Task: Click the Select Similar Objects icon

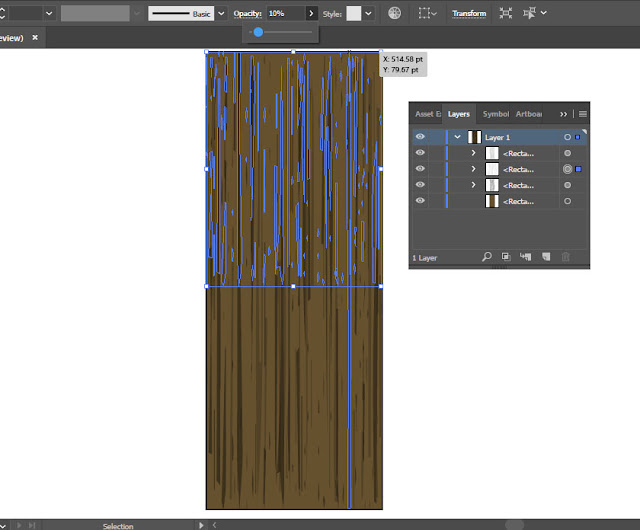Action: [529, 13]
